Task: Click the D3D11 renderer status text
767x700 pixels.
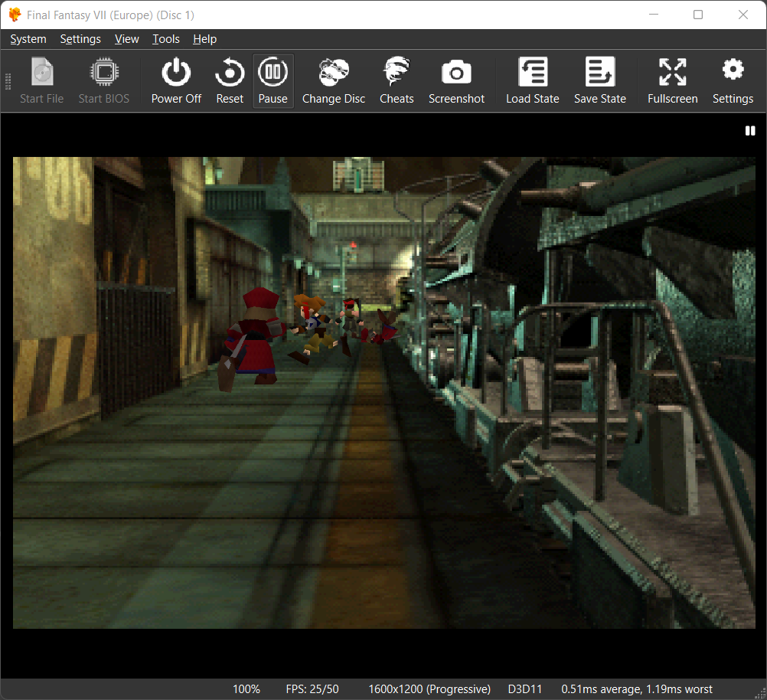Action: pyautogui.click(x=525, y=689)
